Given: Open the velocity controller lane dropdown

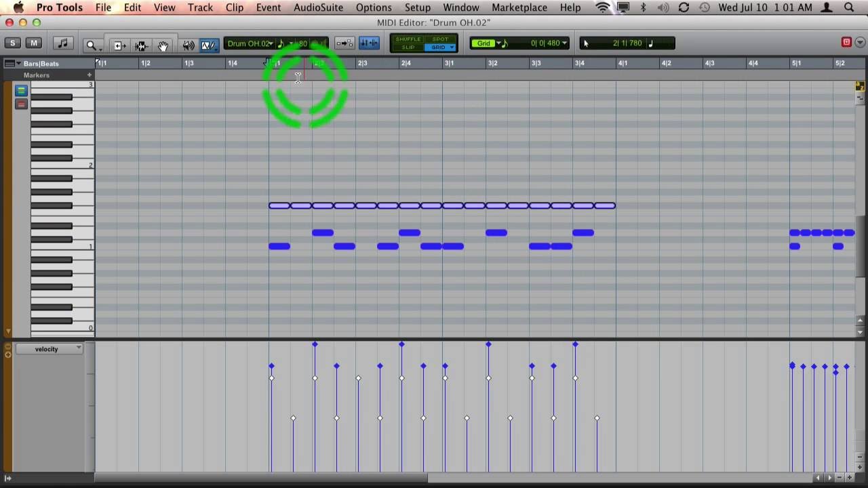Looking at the screenshot, I should pyautogui.click(x=49, y=349).
